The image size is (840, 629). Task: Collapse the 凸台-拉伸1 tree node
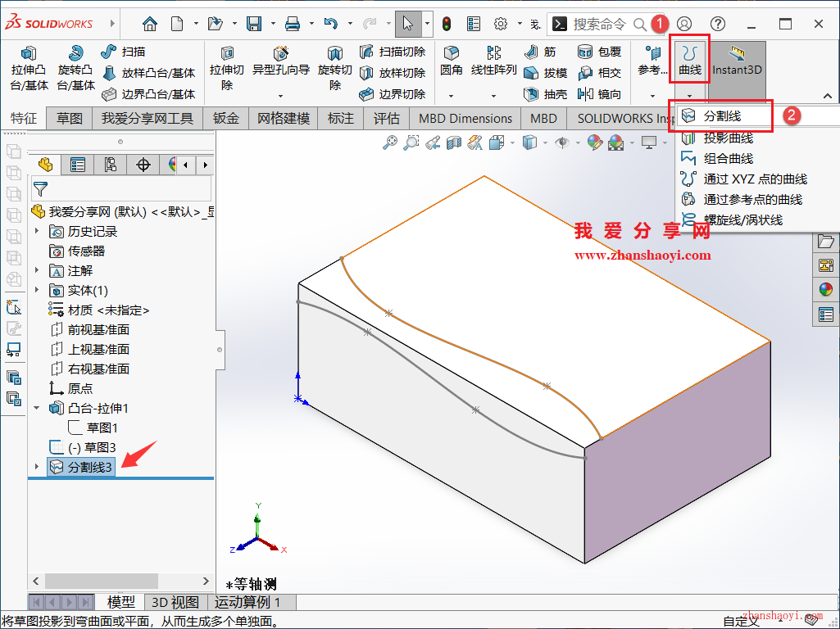tap(36, 408)
